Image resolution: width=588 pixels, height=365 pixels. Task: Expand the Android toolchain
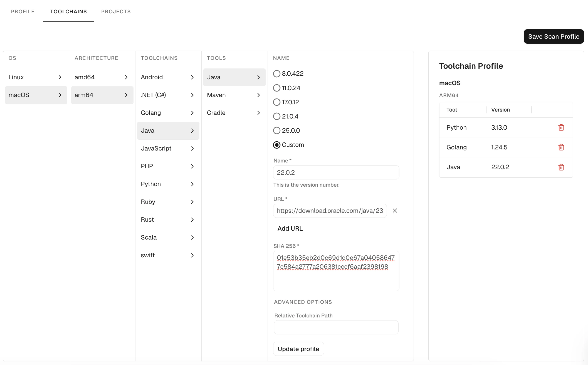click(x=168, y=77)
